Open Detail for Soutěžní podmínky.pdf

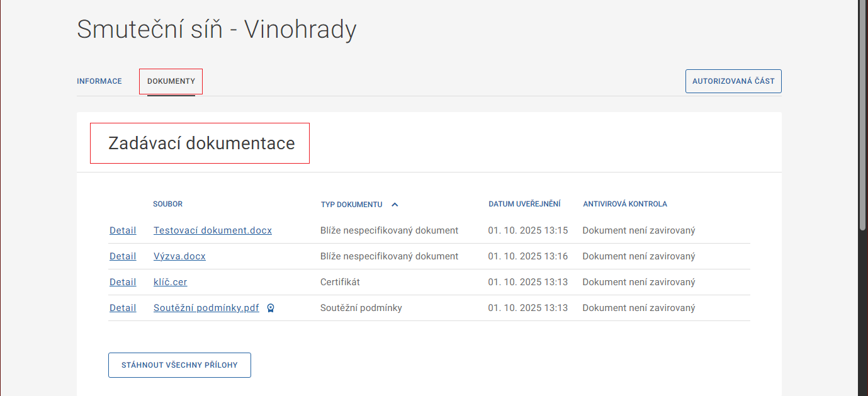(123, 308)
